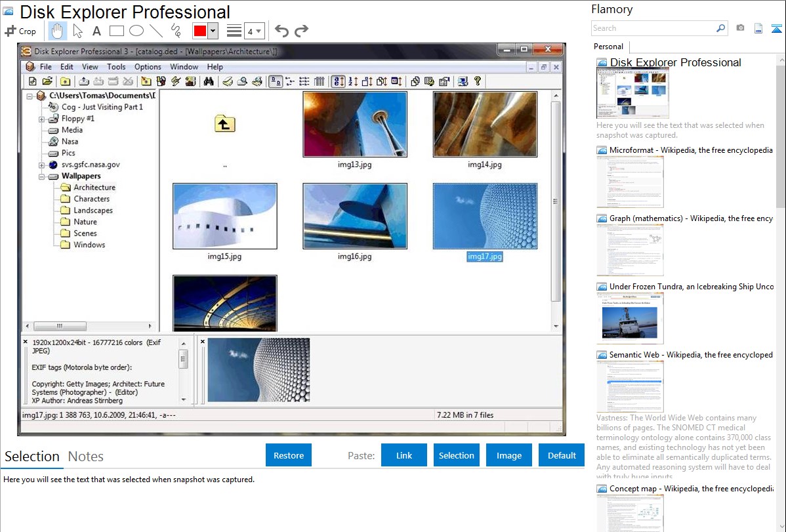786x532 pixels.
Task: Click the new folder star icon
Action: click(65, 81)
